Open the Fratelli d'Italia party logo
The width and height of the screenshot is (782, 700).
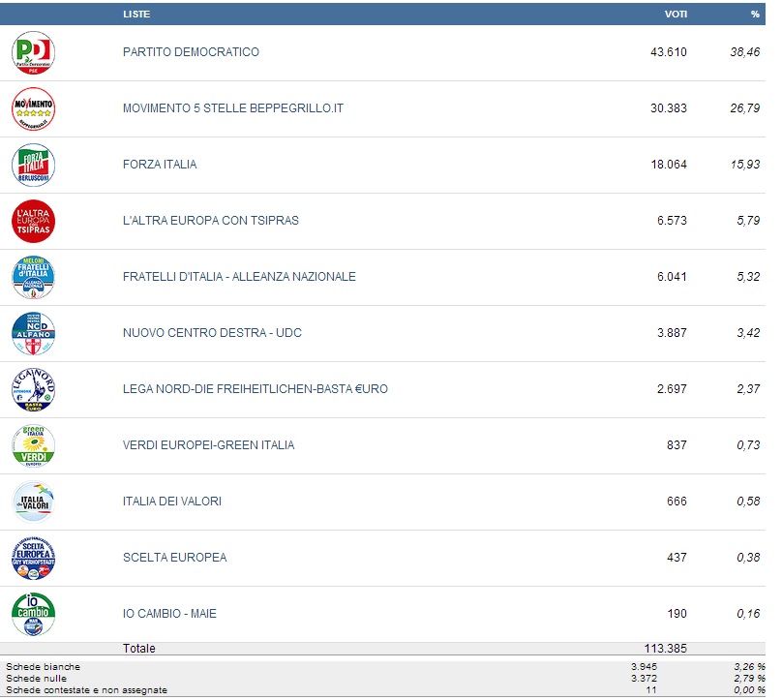tap(33, 277)
